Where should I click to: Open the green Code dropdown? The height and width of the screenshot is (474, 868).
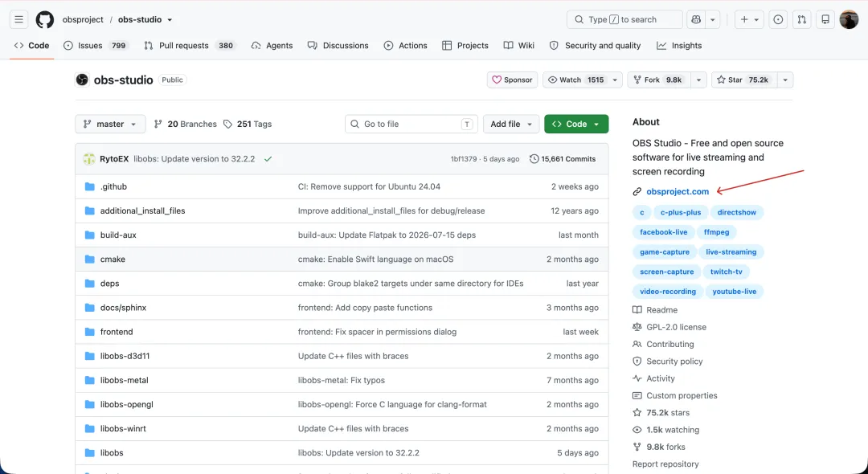click(x=576, y=124)
